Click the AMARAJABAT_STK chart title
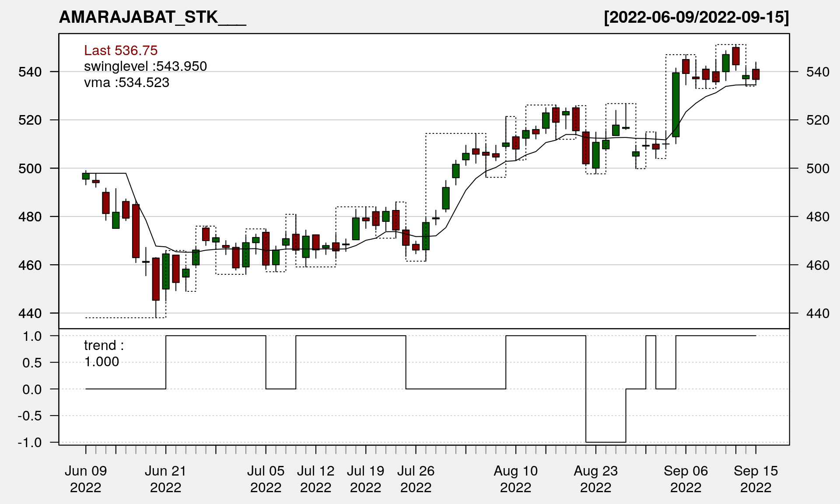The height and width of the screenshot is (504, 840). [x=152, y=17]
